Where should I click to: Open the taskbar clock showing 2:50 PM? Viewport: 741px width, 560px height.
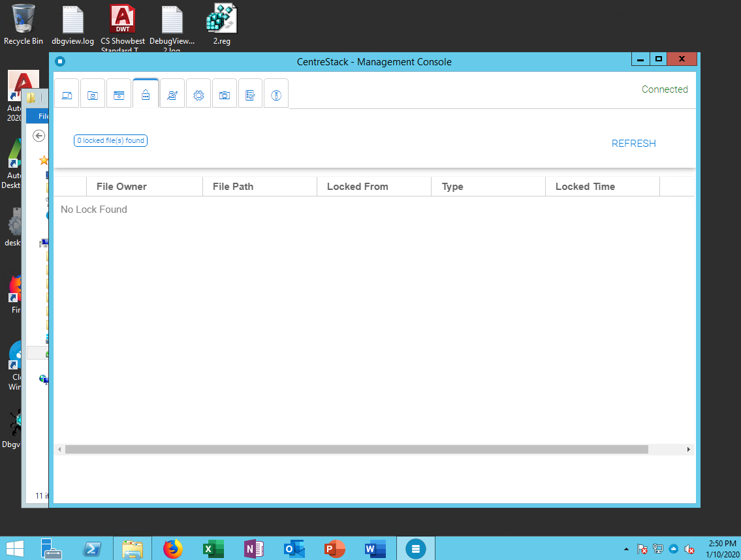click(722, 549)
